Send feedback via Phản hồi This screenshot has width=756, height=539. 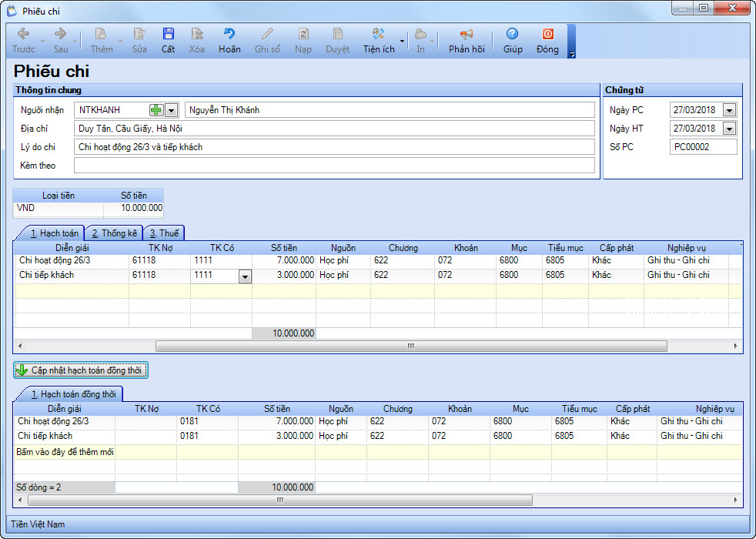pos(467,41)
